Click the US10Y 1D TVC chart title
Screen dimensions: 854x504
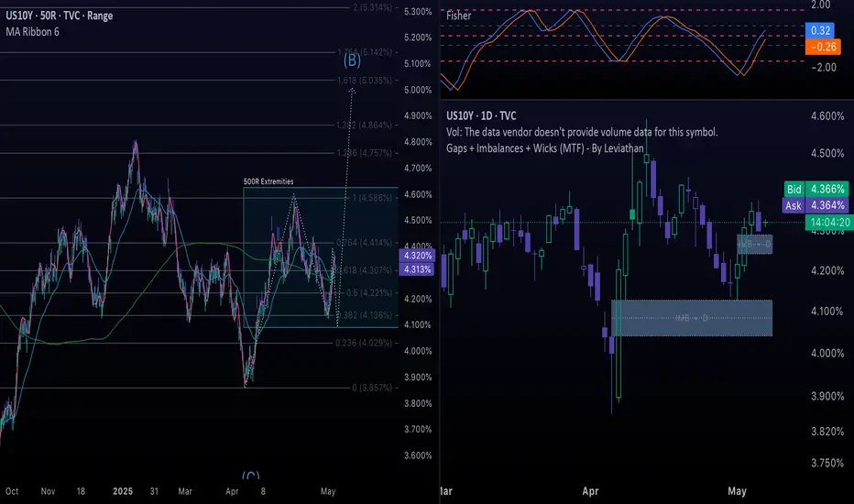tap(481, 115)
